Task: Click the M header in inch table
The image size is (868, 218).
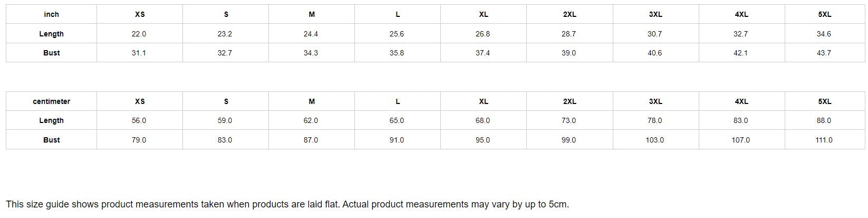Action: point(312,14)
